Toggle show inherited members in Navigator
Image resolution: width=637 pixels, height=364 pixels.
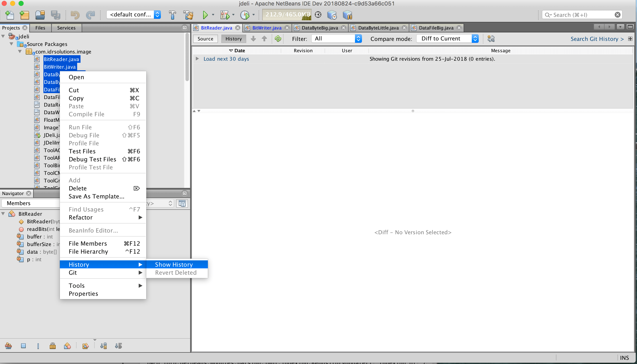click(8, 346)
